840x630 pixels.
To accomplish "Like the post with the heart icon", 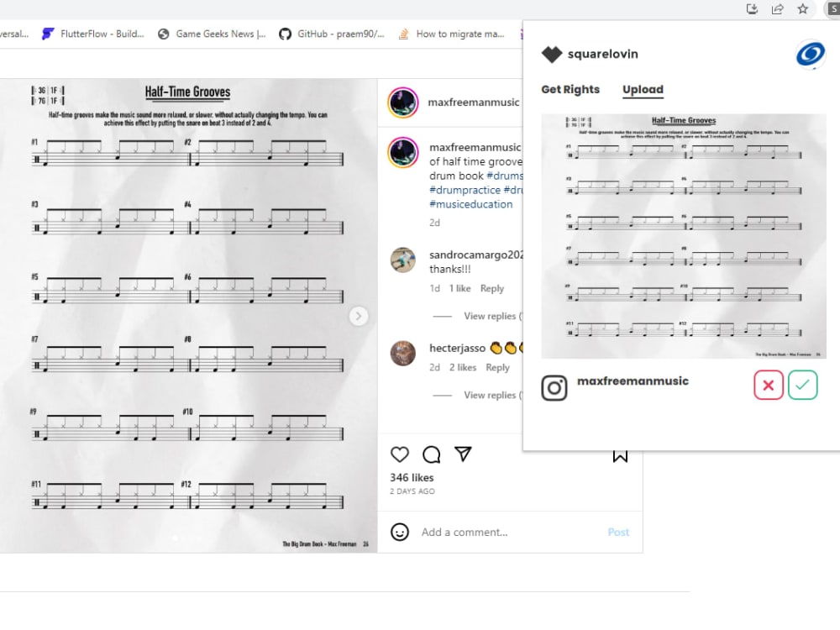I will [400, 454].
